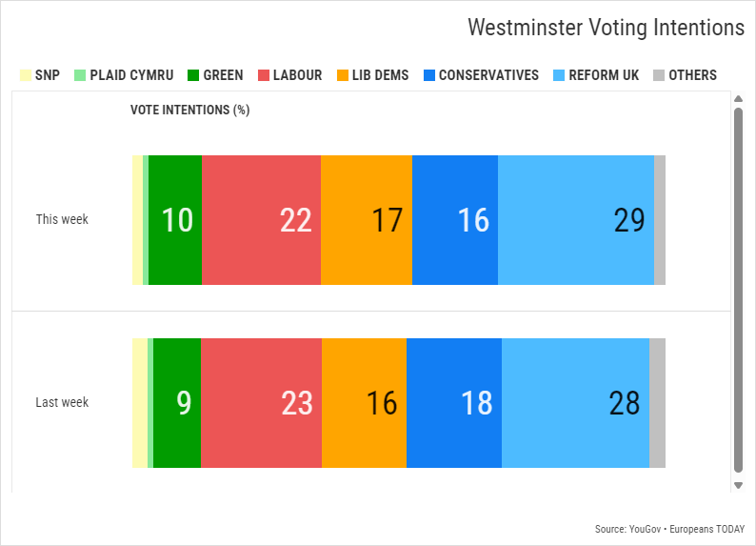Click the Green 9 segment last week

(x=177, y=403)
